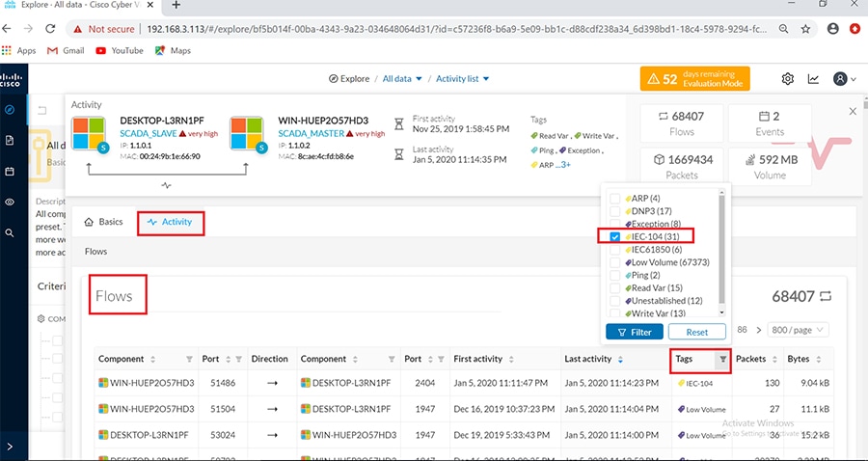This screenshot has height=461, width=868.
Task: Check the DNP3 (17) tag checkbox
Action: [x=615, y=211]
